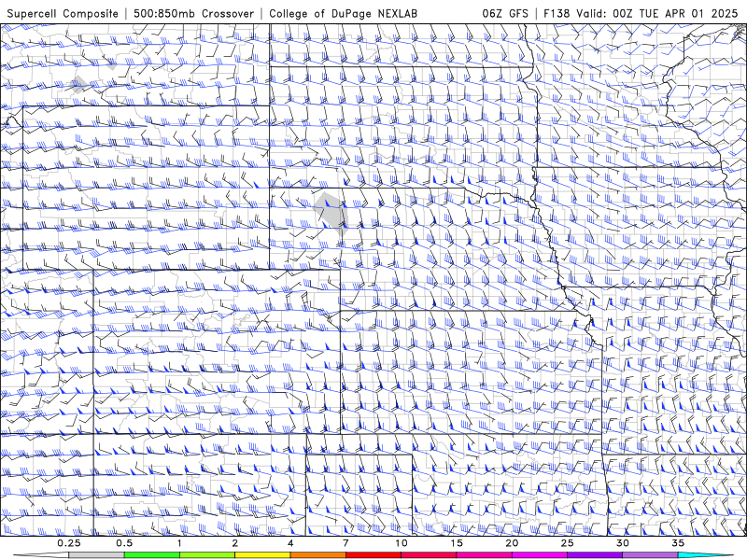747x560 pixels.
Task: Select the hot-pink legend segment between 15 and 20
Action: (x=484, y=555)
